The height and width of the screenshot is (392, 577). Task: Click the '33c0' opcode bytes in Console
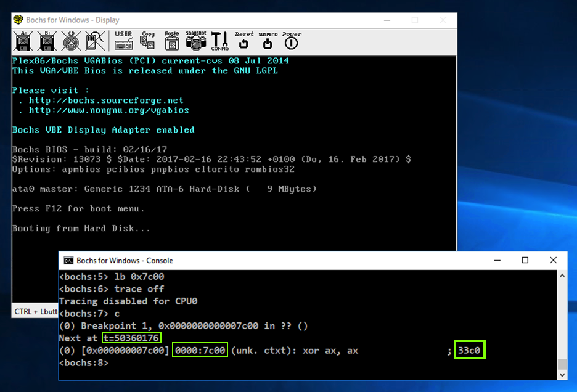click(x=469, y=350)
